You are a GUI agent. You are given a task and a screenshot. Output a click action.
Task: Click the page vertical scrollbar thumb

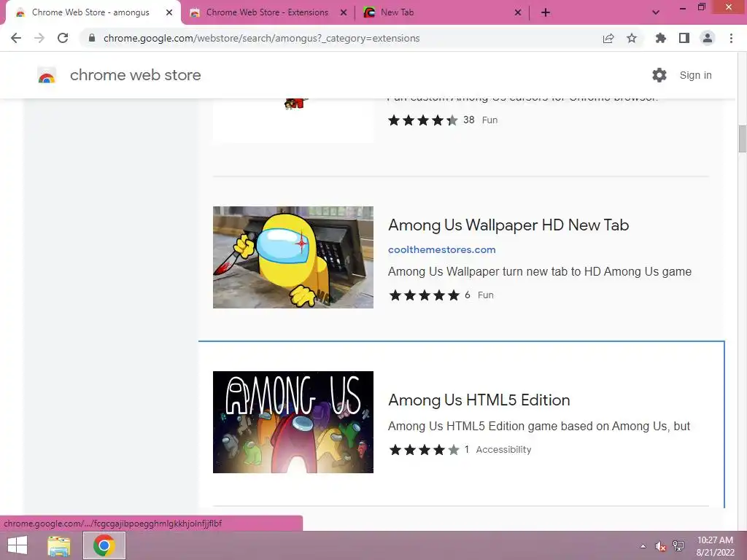[742, 139]
